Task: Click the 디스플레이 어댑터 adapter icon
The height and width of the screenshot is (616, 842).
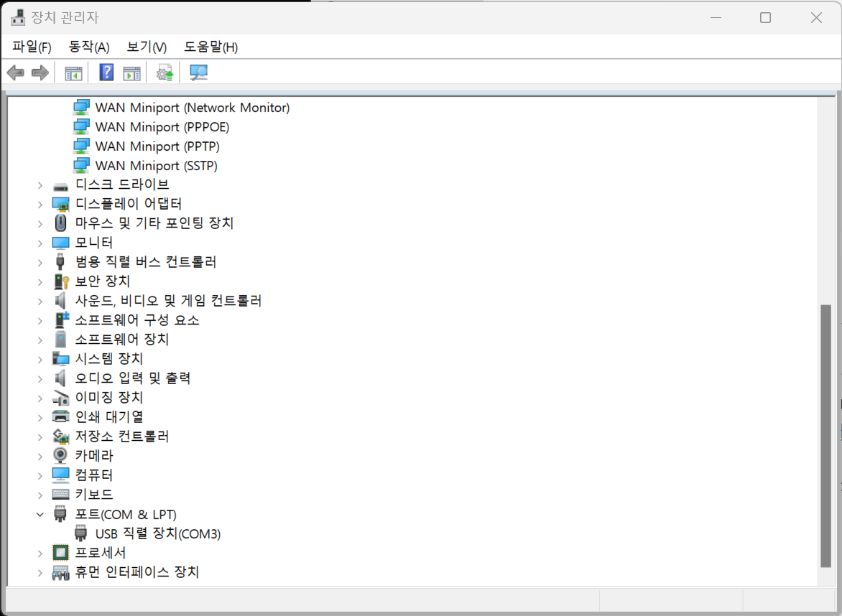Action: [60, 205]
